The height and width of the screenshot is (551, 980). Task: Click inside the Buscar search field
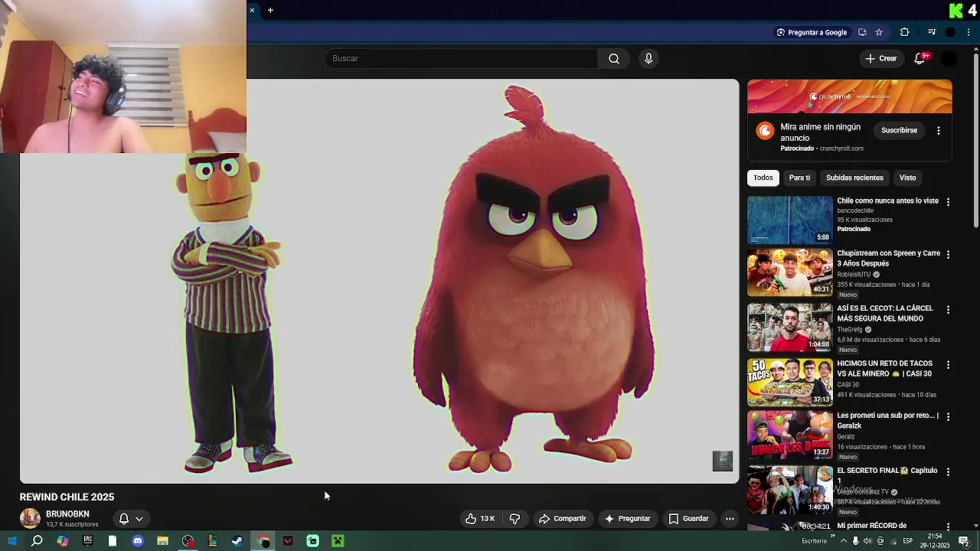[x=462, y=58]
